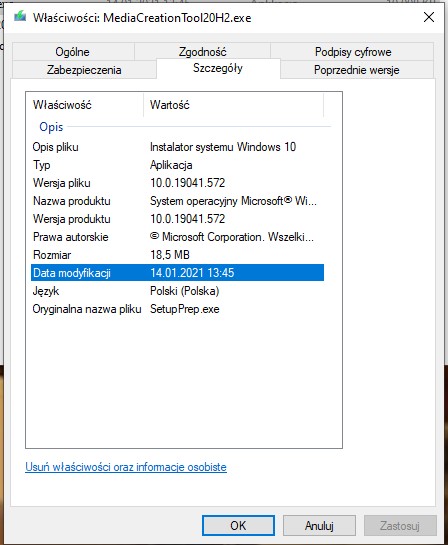Close the Właściwości dialog window

pos(429,17)
